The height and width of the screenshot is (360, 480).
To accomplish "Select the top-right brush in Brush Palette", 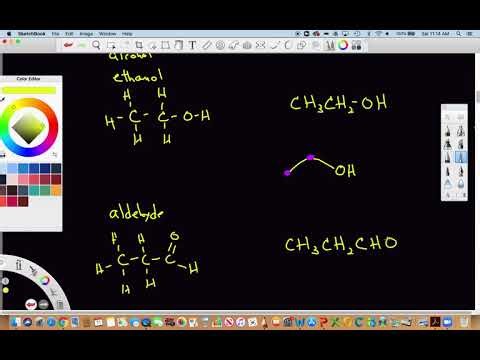I will [x=461, y=131].
